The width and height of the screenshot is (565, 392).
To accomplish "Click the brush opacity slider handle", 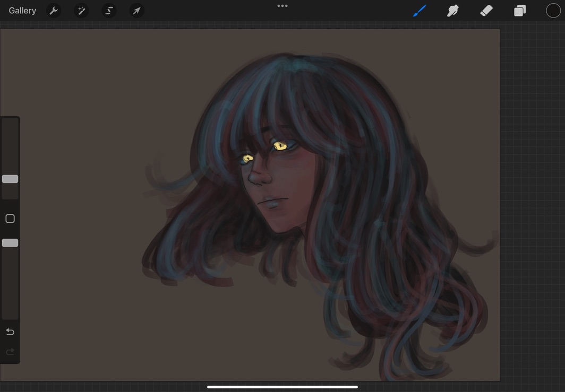I will [10, 242].
